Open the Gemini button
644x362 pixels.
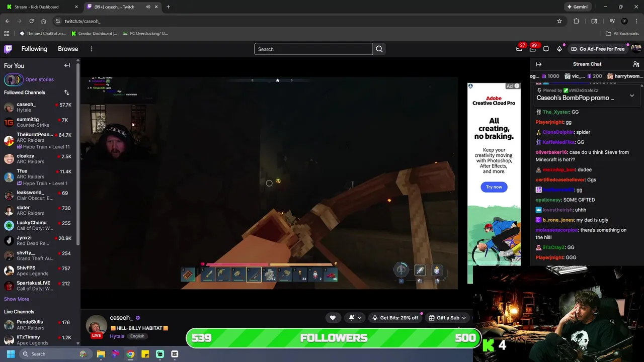[577, 7]
